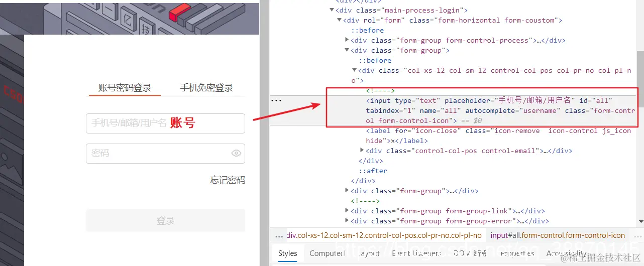Collapse the col-xs-12 col-sm-12 div node
644x266 pixels.
354,70
